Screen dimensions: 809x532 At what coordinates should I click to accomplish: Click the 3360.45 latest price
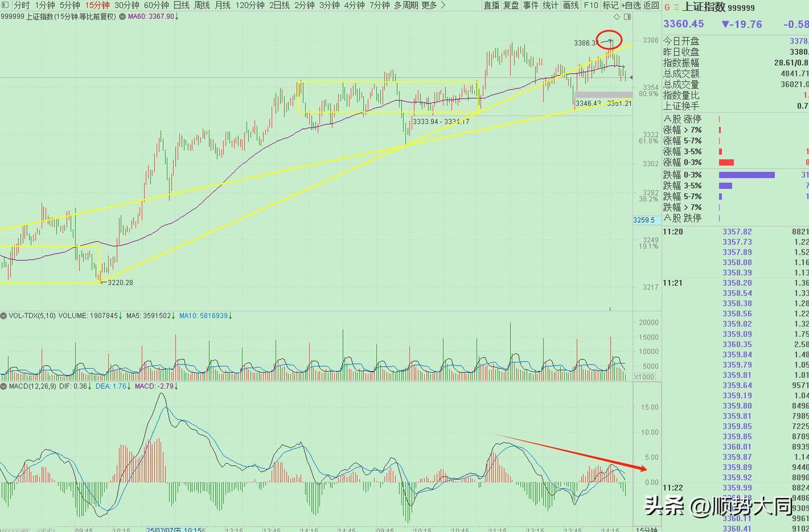[x=683, y=24]
